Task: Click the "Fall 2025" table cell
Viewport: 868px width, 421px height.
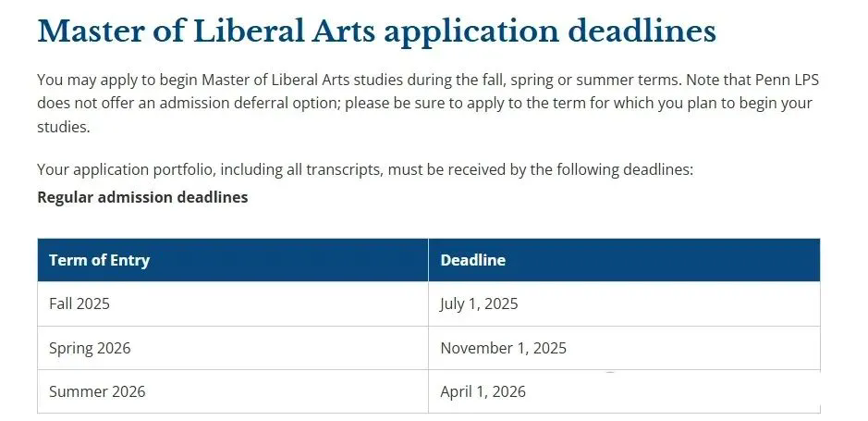Action: [x=79, y=303]
